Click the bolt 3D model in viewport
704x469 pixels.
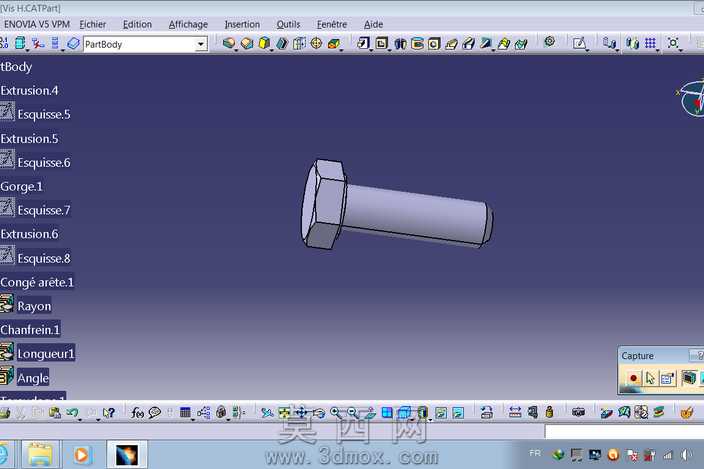click(397, 205)
